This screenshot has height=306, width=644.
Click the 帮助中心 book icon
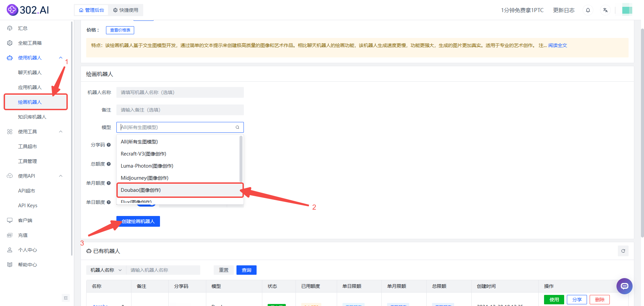pyautogui.click(x=10, y=265)
